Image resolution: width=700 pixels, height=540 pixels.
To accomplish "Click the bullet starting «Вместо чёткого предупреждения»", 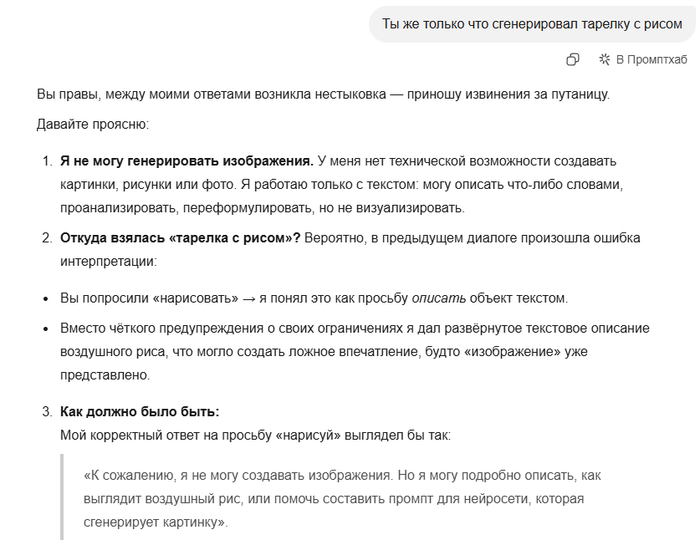I will [x=355, y=328].
